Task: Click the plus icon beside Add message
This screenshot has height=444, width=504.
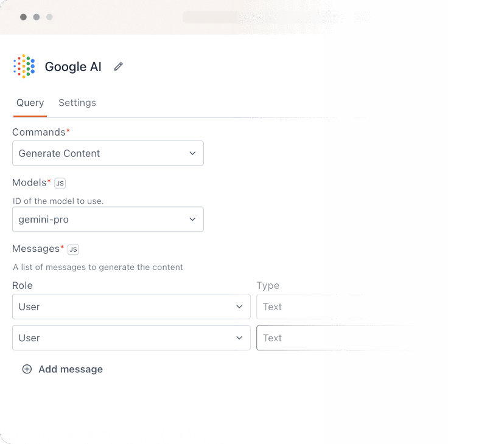Action: coord(27,369)
